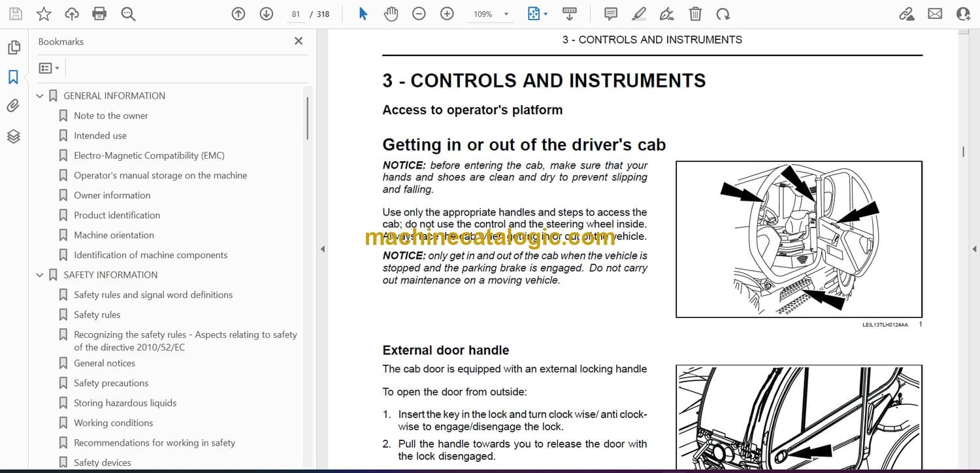Viewport: 980px width, 473px height.
Task: Open bookmarks options menu dropdown
Action: (x=49, y=68)
